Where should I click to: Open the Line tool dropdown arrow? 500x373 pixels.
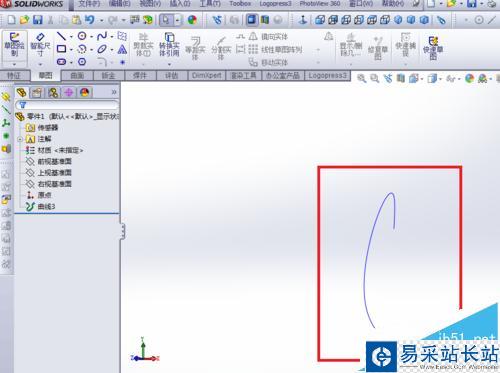tap(71, 36)
